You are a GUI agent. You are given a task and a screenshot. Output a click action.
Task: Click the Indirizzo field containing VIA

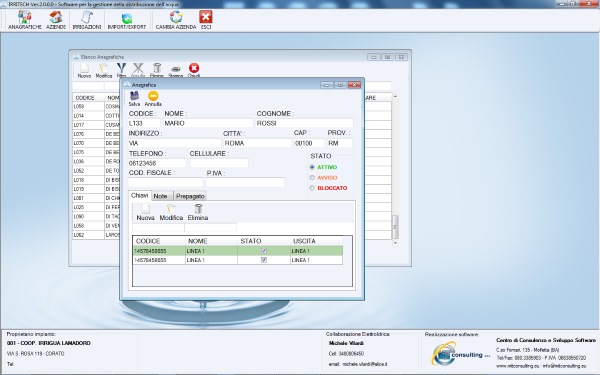[174, 143]
